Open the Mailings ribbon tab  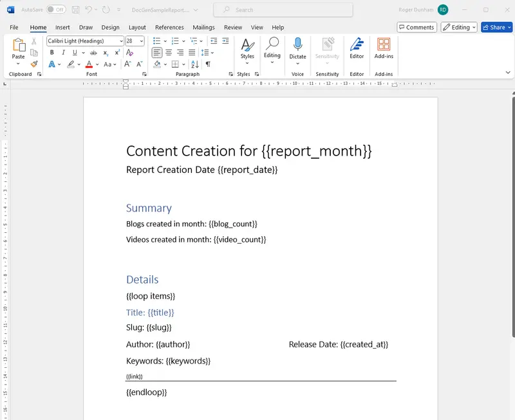click(203, 28)
